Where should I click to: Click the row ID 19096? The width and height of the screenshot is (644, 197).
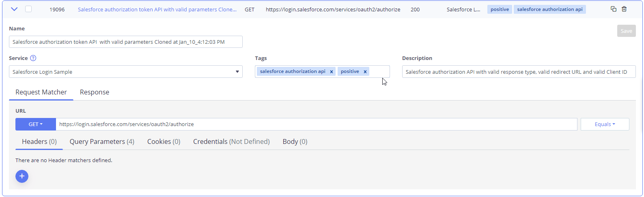pyautogui.click(x=57, y=9)
